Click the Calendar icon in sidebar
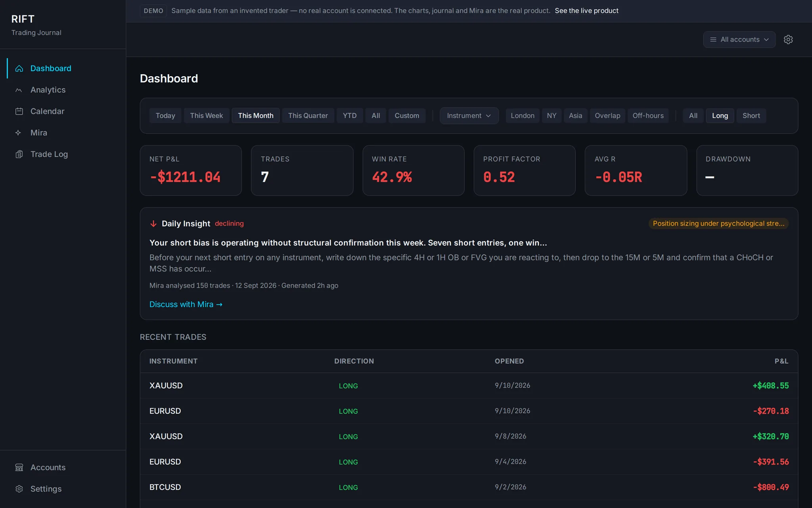The width and height of the screenshot is (812, 508). tap(19, 112)
